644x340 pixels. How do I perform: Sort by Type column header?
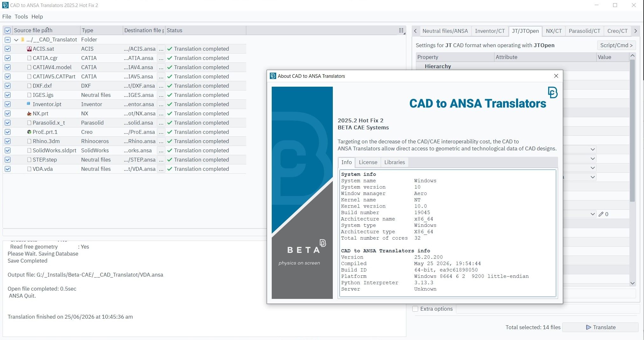point(101,30)
